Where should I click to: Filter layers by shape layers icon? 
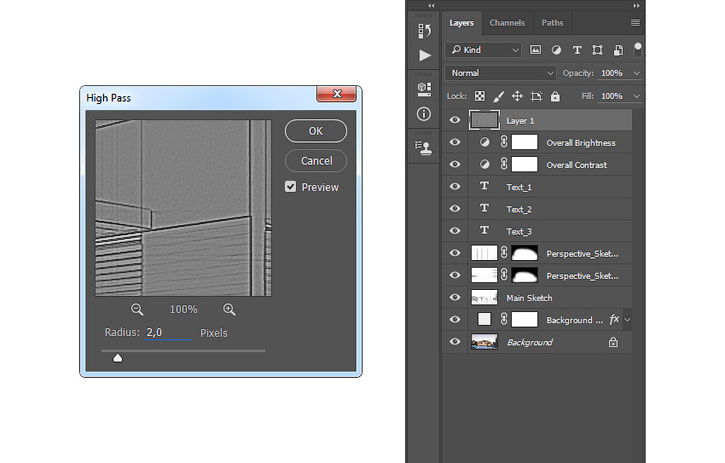(x=597, y=50)
